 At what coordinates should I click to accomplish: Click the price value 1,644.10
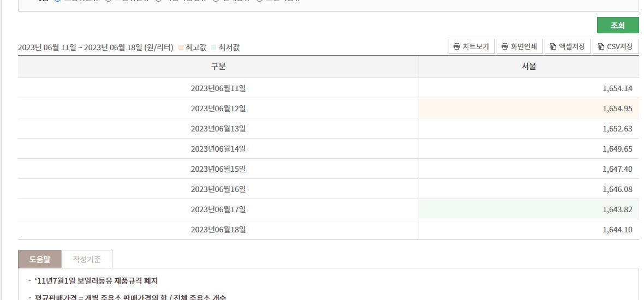[x=617, y=229]
